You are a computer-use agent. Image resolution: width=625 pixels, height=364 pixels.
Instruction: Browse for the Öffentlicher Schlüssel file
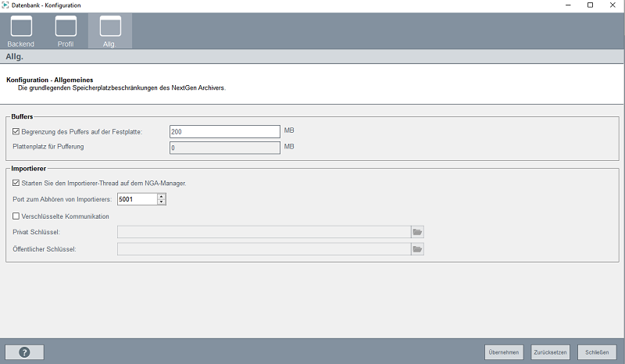tap(417, 249)
